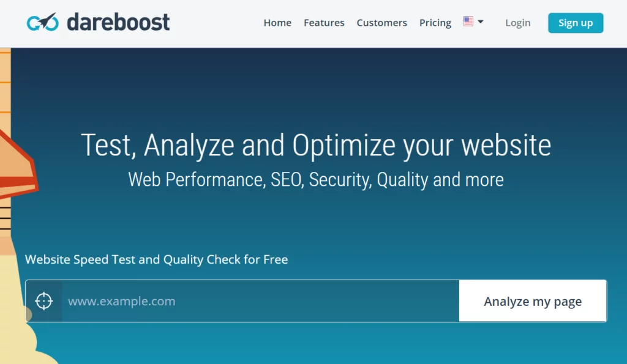This screenshot has width=627, height=364.
Task: Click the US flag language icon
Action: tap(468, 21)
